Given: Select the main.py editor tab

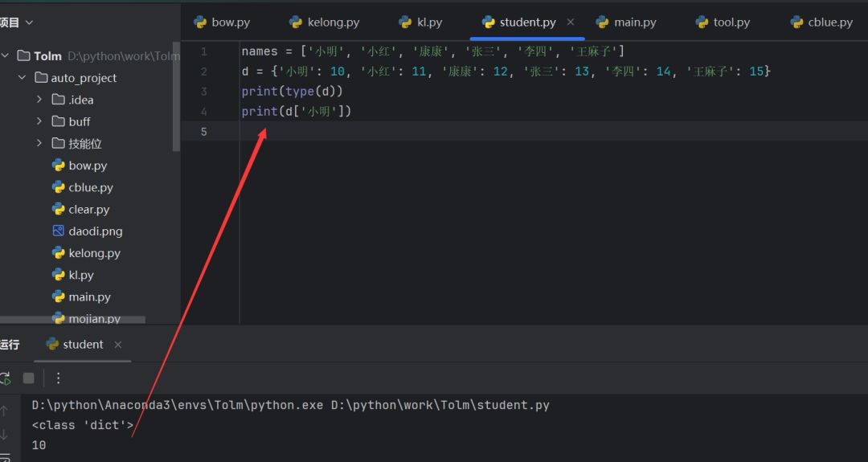Looking at the screenshot, I should (x=626, y=22).
